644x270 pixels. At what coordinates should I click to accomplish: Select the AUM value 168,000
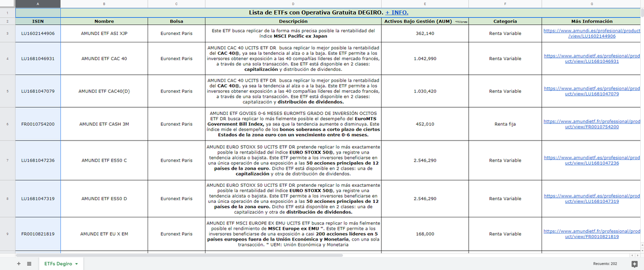click(x=425, y=234)
